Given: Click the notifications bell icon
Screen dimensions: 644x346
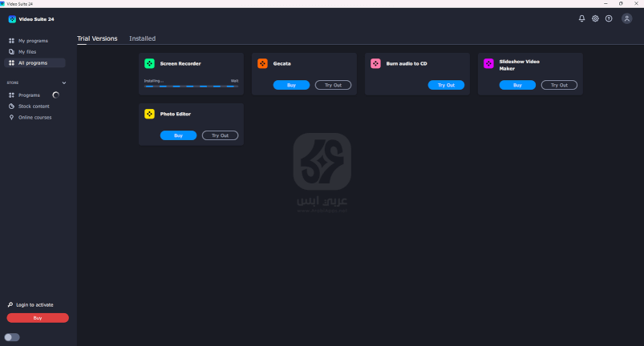Looking at the screenshot, I should coord(581,18).
